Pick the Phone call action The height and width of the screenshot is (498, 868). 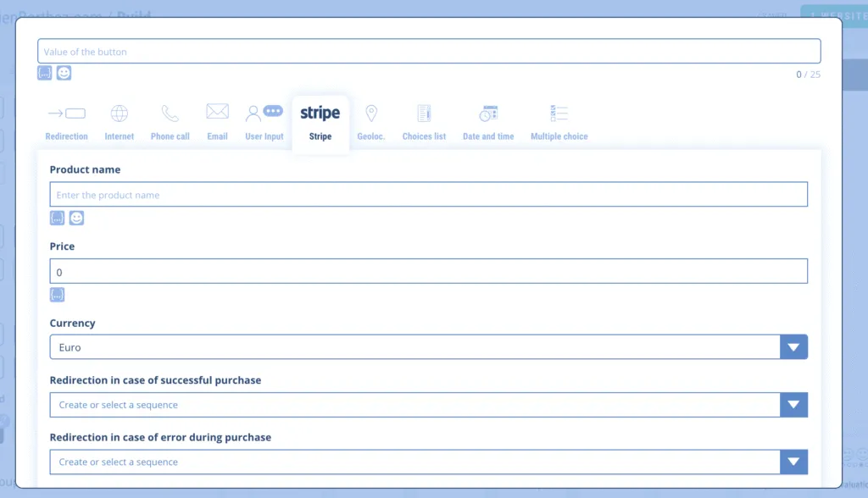point(170,122)
